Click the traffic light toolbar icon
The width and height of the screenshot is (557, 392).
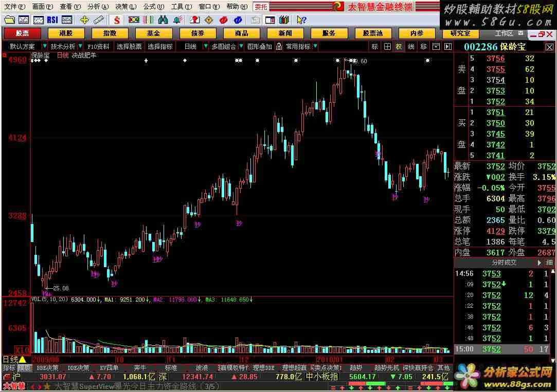[x=134, y=20]
